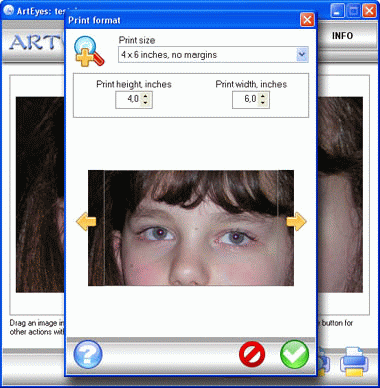
Task: Shift crop area left with yellow arrow
Action: click(x=86, y=221)
